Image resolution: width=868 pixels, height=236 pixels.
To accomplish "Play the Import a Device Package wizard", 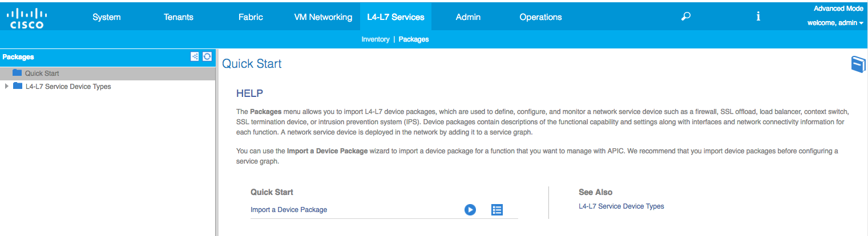I will pos(470,210).
